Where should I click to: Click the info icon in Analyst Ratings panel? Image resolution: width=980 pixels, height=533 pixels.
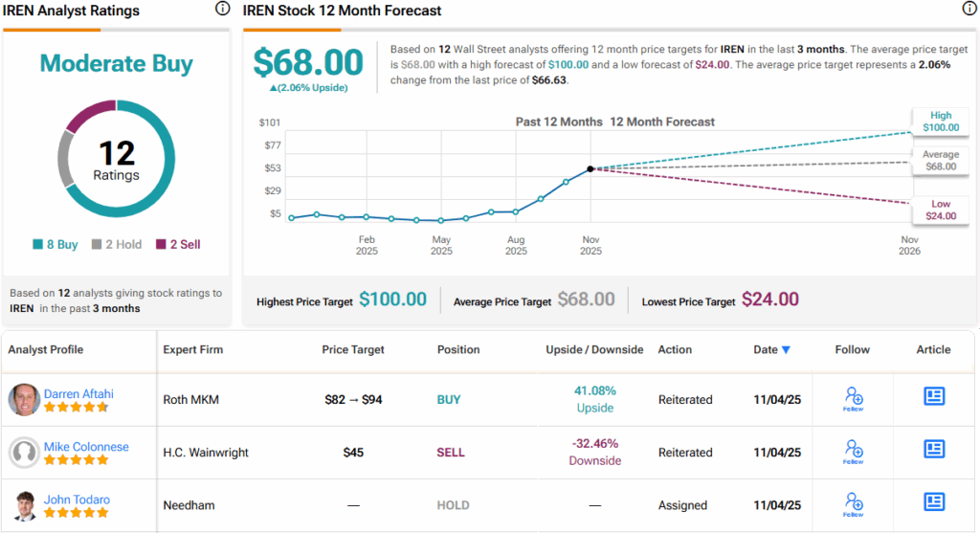coord(222,10)
